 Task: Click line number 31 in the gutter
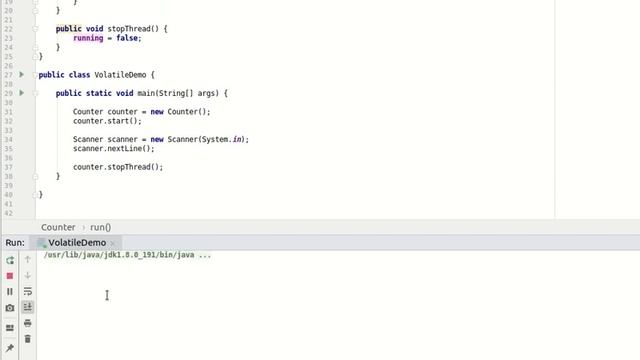pos(9,112)
